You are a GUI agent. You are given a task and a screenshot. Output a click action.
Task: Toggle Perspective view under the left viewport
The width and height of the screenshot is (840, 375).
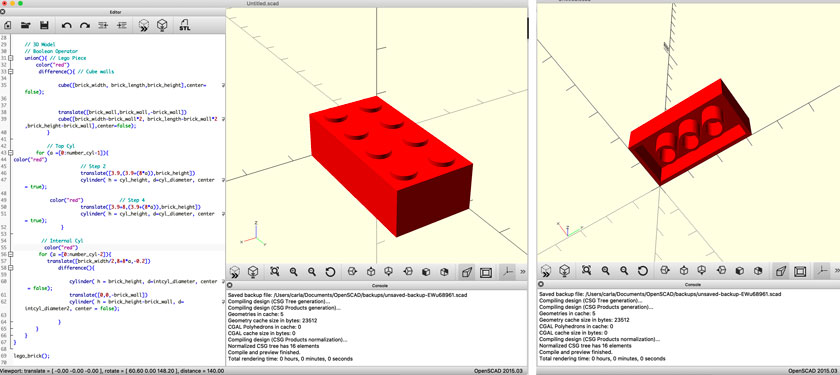[466, 272]
